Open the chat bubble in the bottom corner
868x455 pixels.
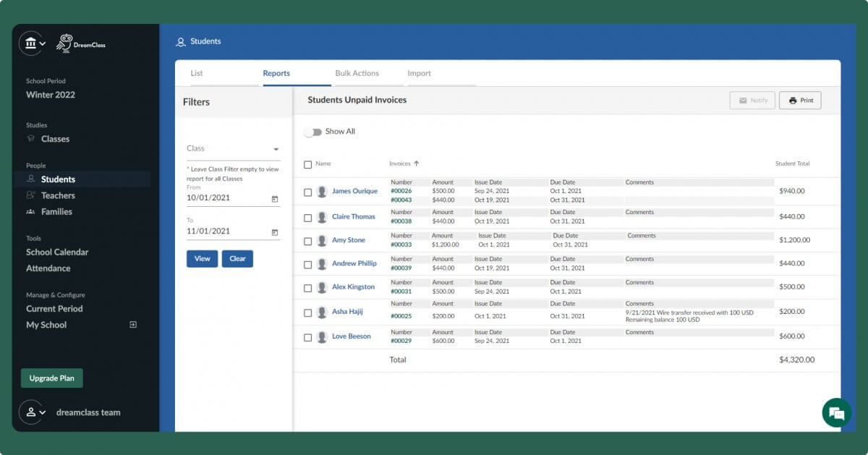(x=836, y=412)
